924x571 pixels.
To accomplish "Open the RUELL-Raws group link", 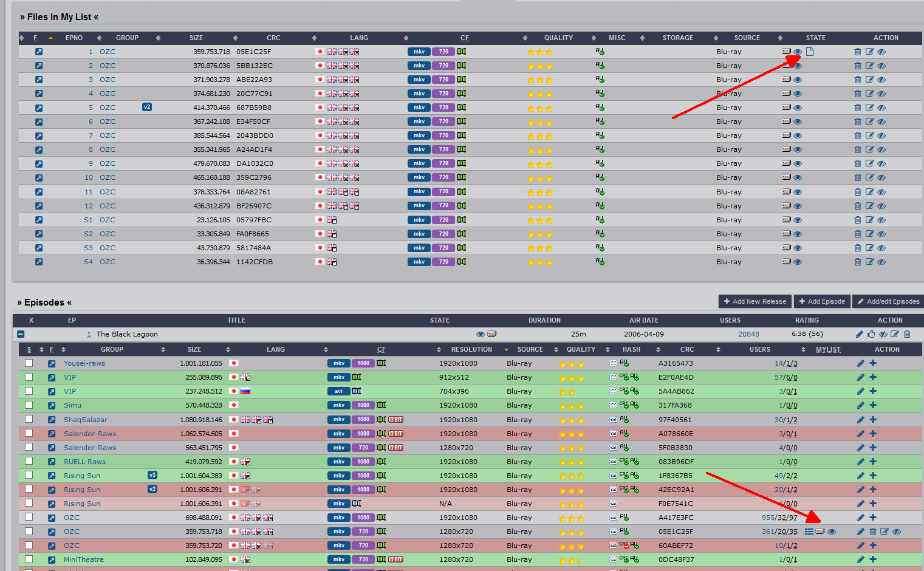I will 84,462.
